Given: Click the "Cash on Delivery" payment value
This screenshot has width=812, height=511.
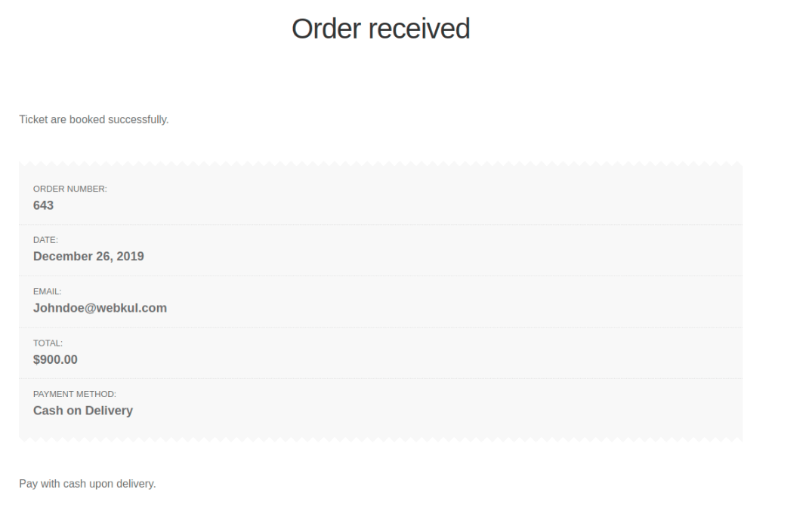Looking at the screenshot, I should point(83,410).
